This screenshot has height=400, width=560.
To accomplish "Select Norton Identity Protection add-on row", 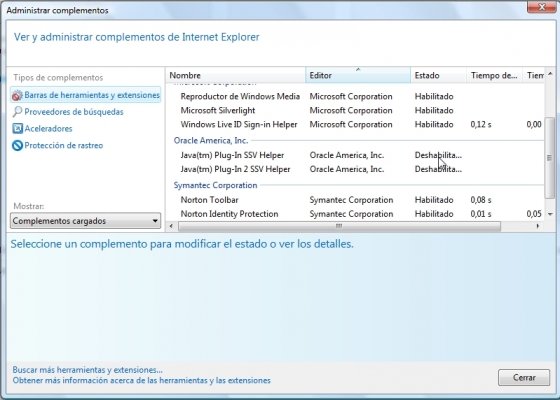I will click(355, 214).
